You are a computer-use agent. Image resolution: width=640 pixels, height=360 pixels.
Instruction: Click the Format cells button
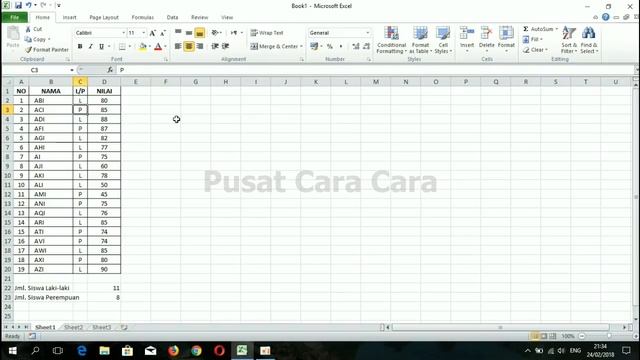[x=506, y=40]
